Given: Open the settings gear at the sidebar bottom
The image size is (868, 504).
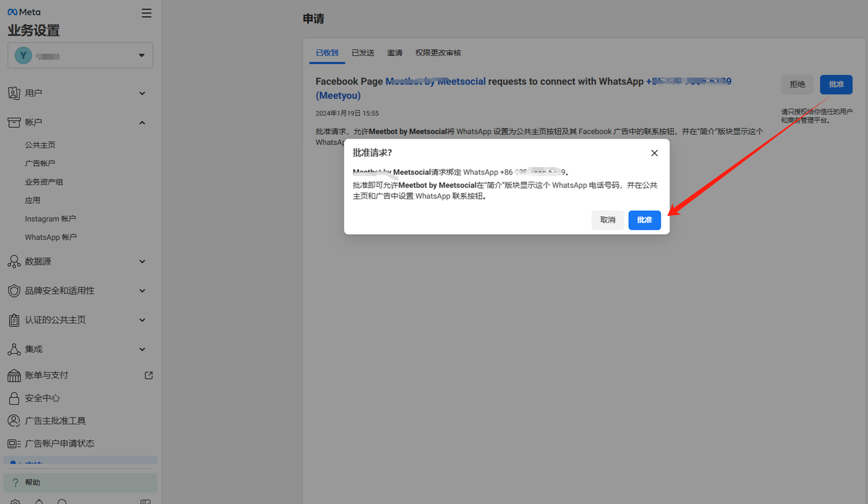Looking at the screenshot, I should (15, 502).
